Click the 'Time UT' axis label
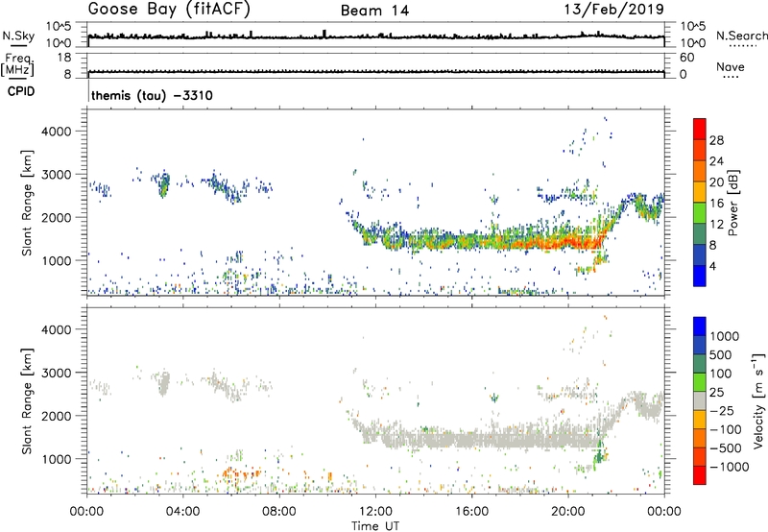Image resolution: width=768 pixels, height=532 pixels. tap(375, 526)
